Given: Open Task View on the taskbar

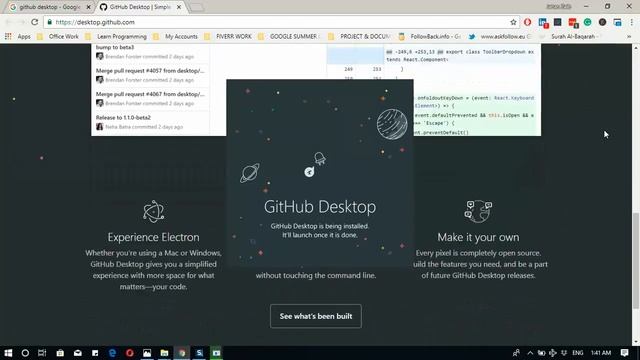Looking at the screenshot, I should click(42, 353).
